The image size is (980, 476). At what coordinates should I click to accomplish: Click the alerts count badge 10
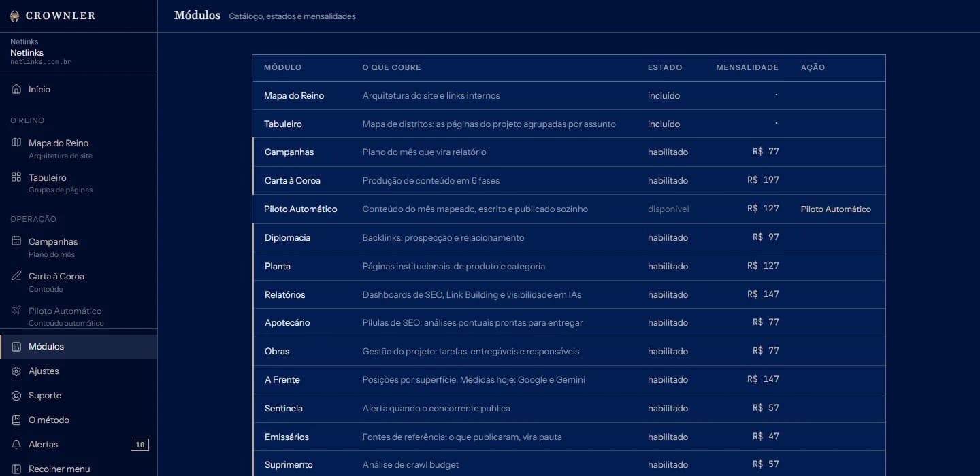click(140, 445)
